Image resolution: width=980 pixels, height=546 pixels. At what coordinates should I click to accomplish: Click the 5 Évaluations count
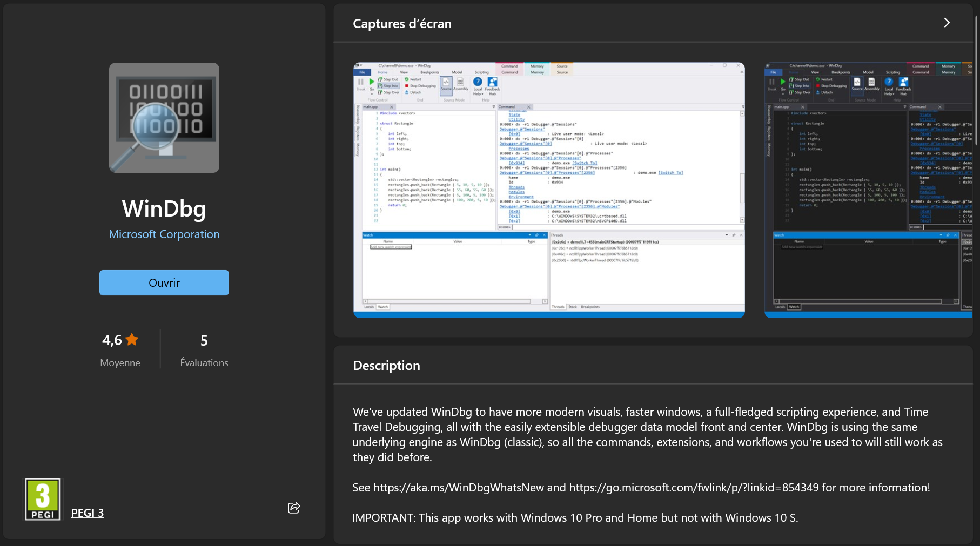coord(204,341)
